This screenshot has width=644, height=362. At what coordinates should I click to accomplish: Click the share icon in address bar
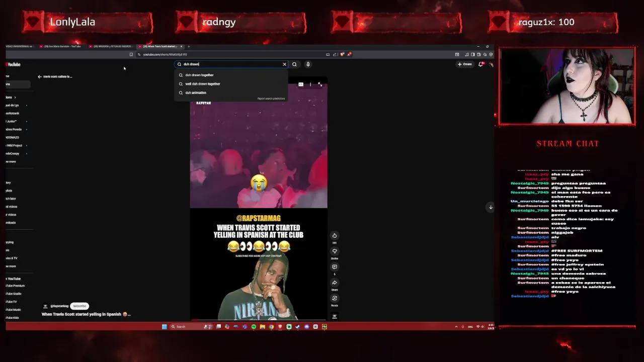coord(335,54)
